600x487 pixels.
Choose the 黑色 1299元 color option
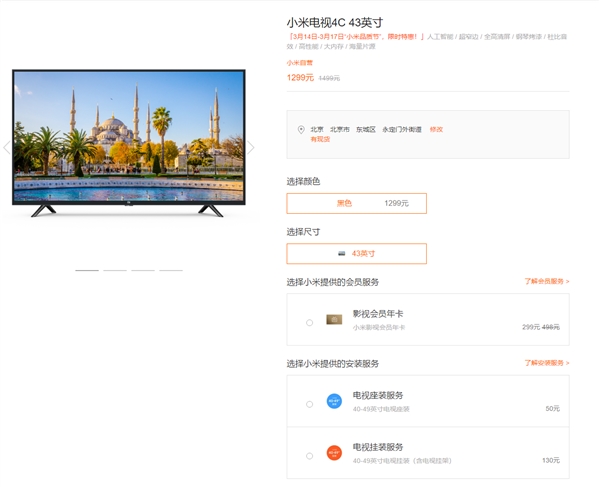pos(357,203)
